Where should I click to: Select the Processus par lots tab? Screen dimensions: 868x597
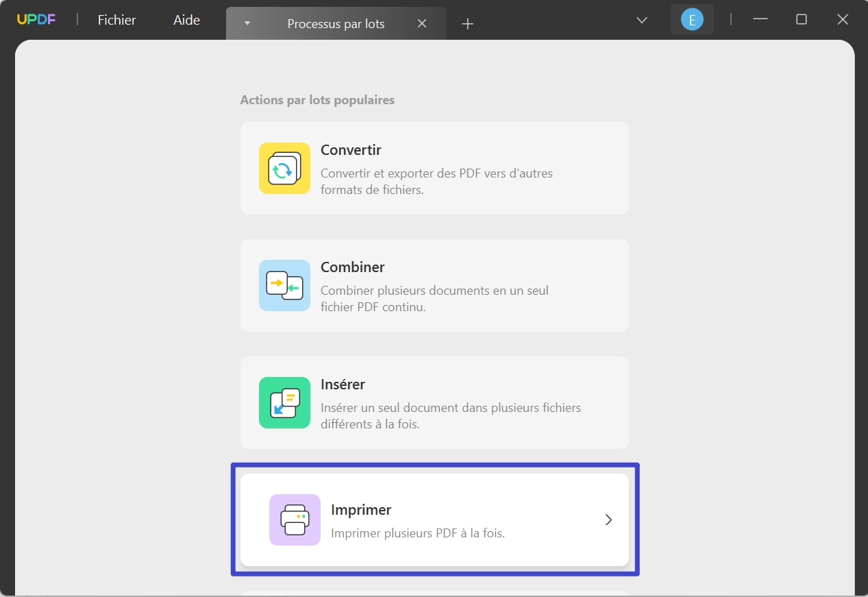point(336,23)
